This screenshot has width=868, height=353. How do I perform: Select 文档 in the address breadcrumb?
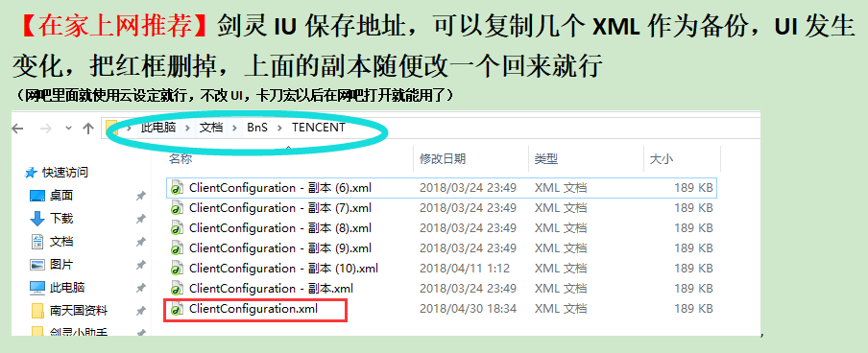(x=211, y=128)
